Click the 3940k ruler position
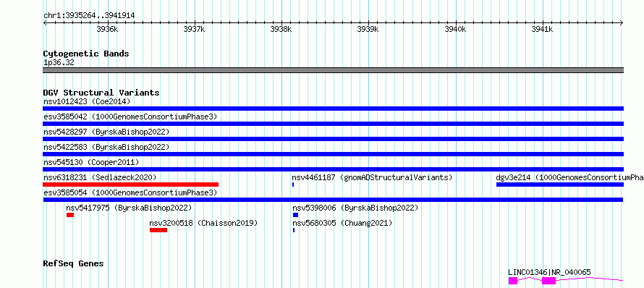Viewport: 644px width, 288px height. point(455,29)
